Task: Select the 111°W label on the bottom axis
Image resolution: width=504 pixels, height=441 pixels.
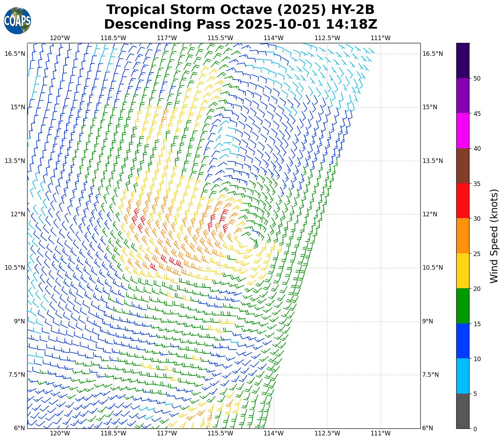Action: (x=380, y=433)
